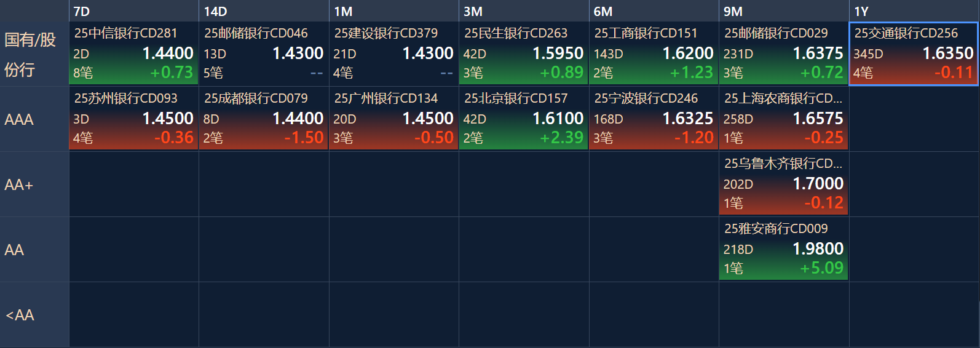Image resolution: width=980 pixels, height=348 pixels.
Task: Click yield 1.6200 in 工商银行 card
Action: (x=688, y=53)
